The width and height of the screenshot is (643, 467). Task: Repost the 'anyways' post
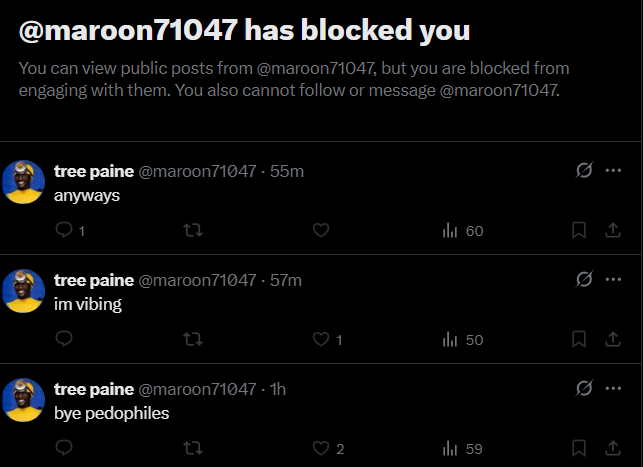click(x=193, y=230)
